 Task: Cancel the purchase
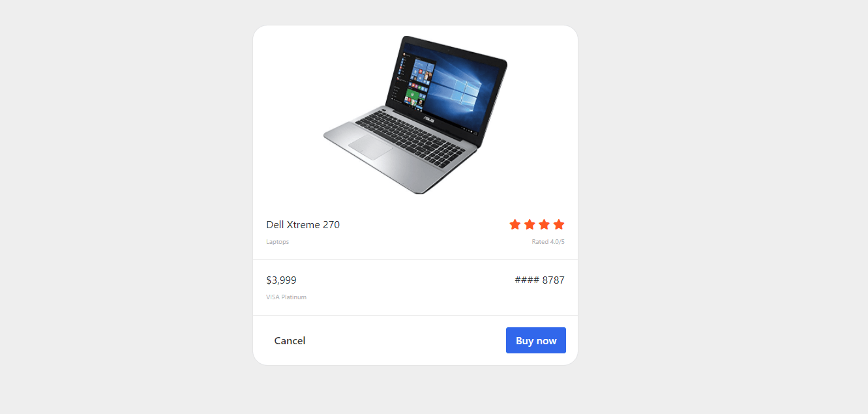coord(290,340)
